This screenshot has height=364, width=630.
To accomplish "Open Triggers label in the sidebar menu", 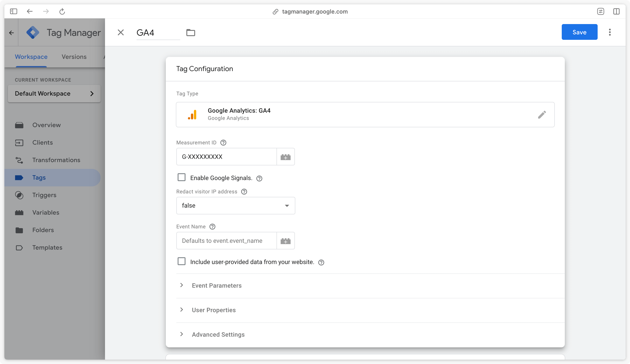I will pos(44,195).
